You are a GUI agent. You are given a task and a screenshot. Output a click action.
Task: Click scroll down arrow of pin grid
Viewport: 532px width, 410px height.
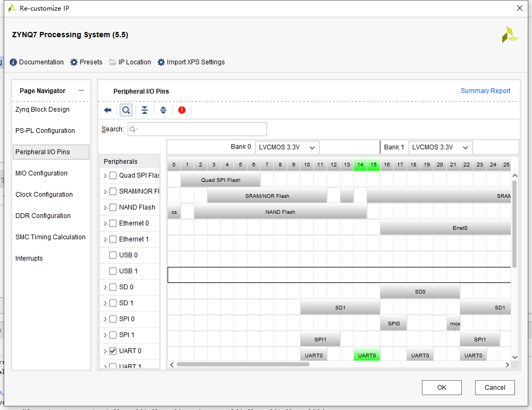[514, 357]
